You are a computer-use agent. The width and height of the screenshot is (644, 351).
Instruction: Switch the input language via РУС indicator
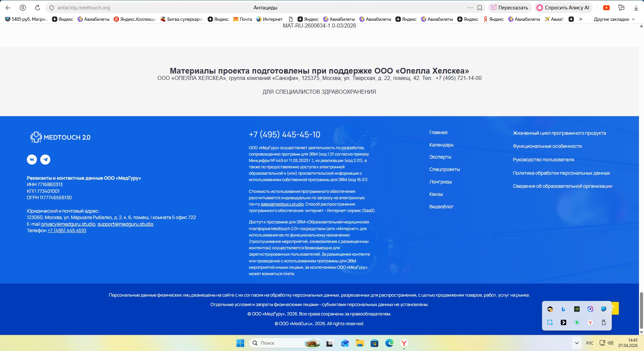(x=590, y=343)
